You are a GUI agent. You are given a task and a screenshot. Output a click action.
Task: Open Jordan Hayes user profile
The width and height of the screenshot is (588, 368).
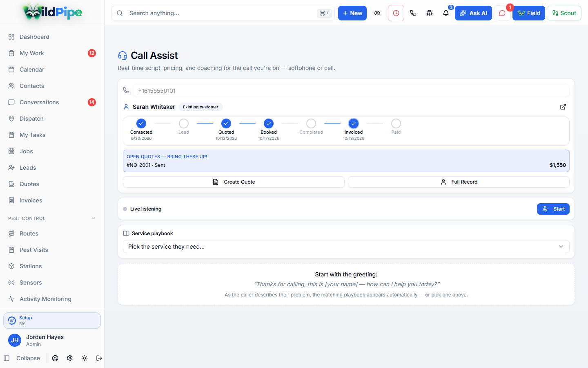tap(52, 340)
